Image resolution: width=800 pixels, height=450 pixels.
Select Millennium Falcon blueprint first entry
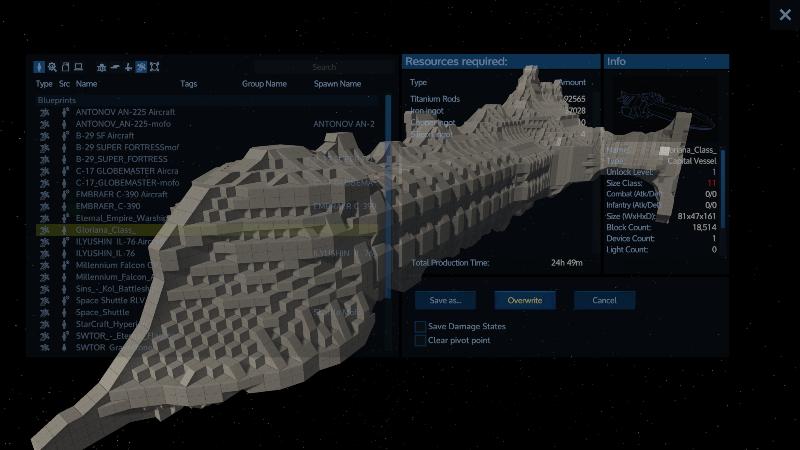(115, 265)
